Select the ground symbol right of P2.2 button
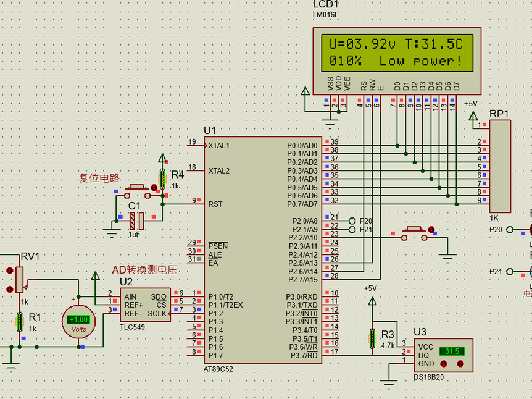 [x=447, y=258]
